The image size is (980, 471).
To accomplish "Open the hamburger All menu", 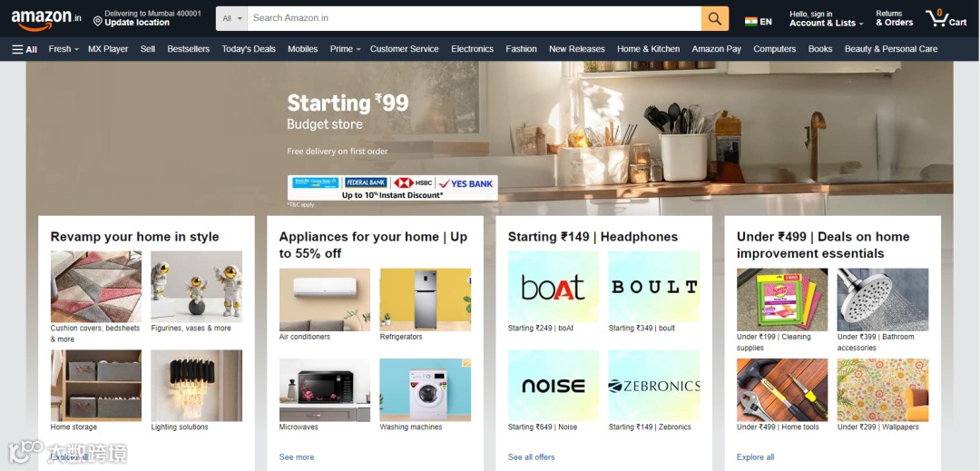I will tap(24, 49).
